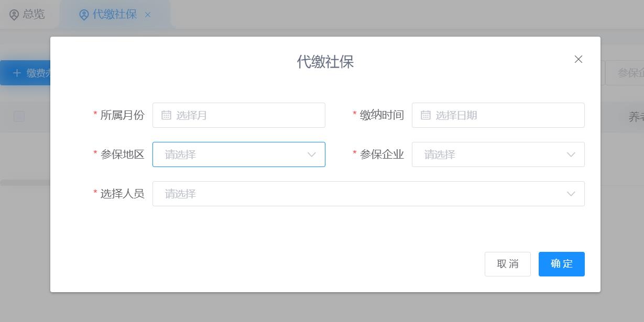Click the 参保企业 button at the right edge
Image resolution: width=644 pixels, height=322 pixels.
634,73
